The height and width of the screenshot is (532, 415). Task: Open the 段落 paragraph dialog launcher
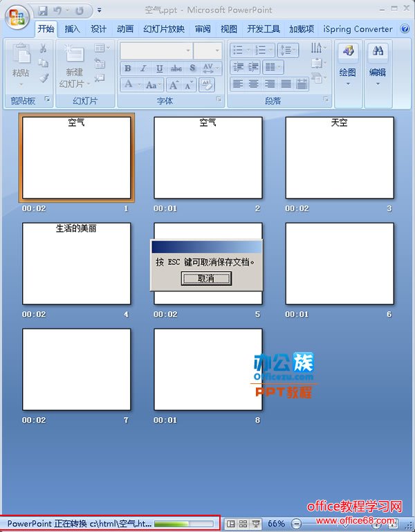click(326, 99)
